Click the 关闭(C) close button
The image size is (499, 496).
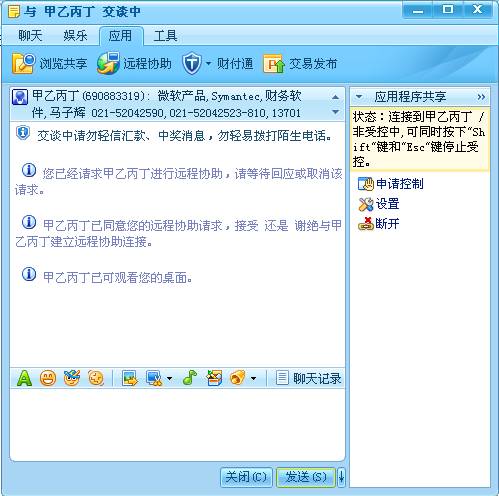coord(246,477)
